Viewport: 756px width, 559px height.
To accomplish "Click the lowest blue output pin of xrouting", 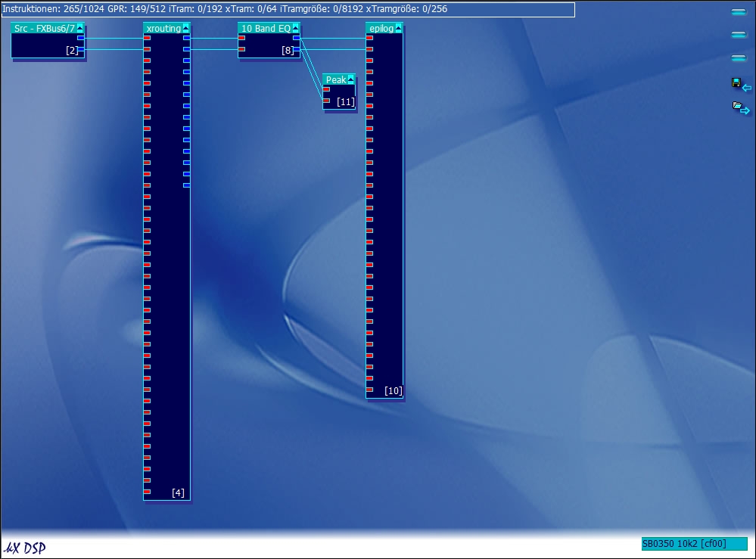I will tap(187, 185).
